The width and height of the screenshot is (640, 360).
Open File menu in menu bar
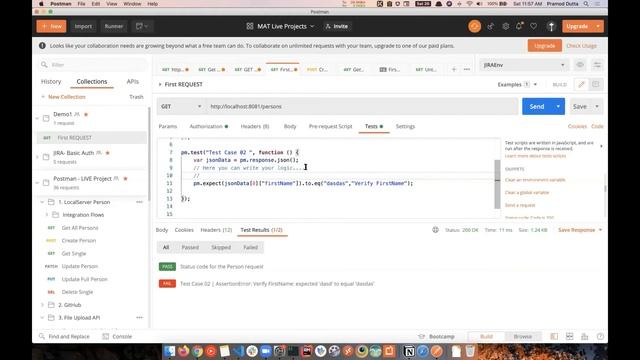pyautogui.click(x=82, y=4)
